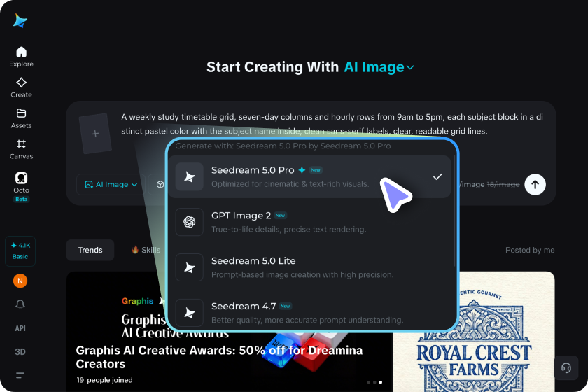Open the 3D section in sidebar
Viewport: 588px width, 392px height.
tap(20, 352)
